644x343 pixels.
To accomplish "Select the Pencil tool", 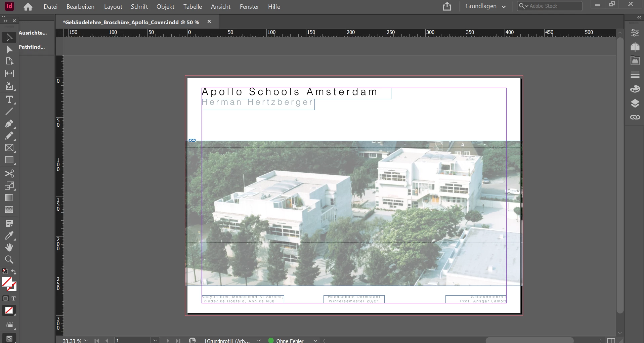I will [x=9, y=136].
